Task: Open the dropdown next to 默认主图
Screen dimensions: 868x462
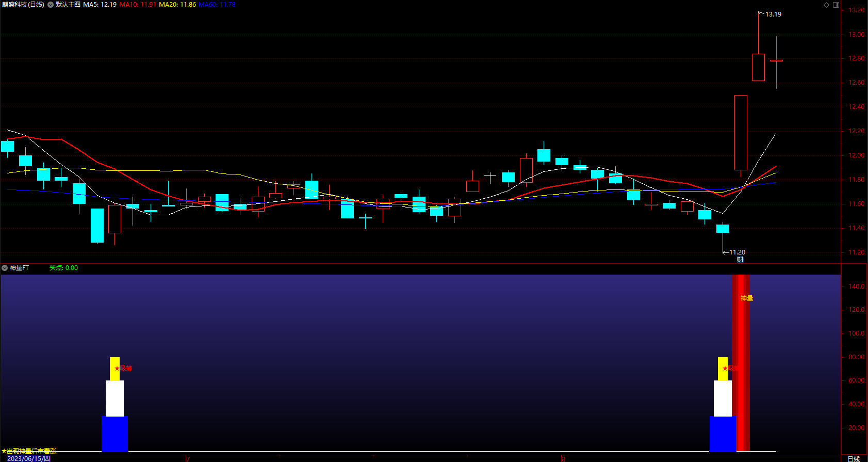Action: [51, 5]
